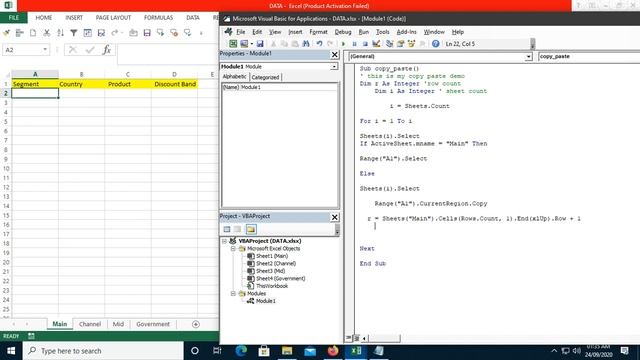Open Firefox from the taskbar
The width and height of the screenshot is (640, 360).
[x=333, y=351]
